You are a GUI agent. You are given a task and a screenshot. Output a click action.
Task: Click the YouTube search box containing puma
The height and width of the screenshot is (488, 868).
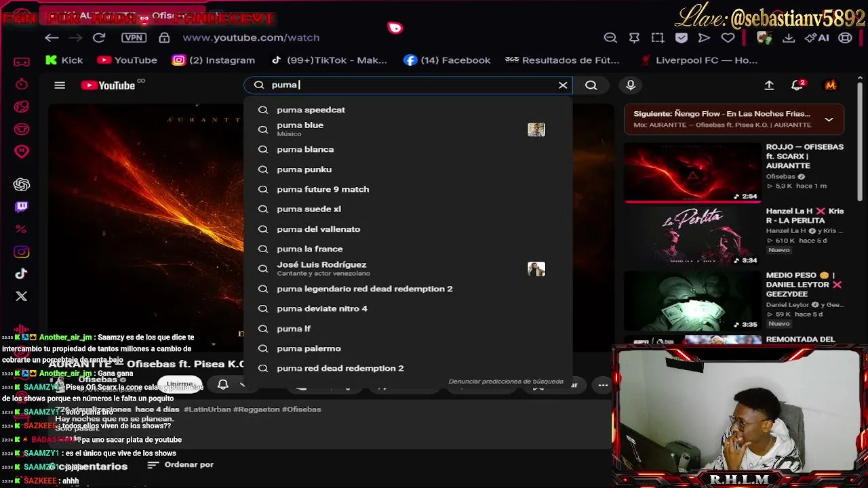pyautogui.click(x=407, y=85)
